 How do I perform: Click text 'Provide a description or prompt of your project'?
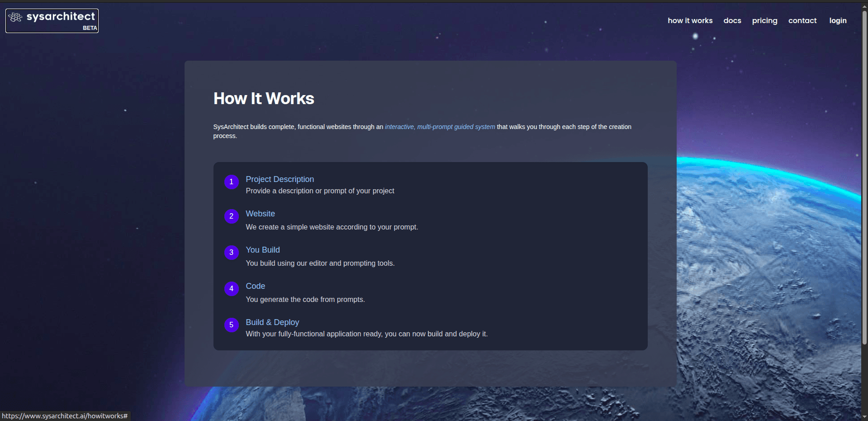pos(320,191)
